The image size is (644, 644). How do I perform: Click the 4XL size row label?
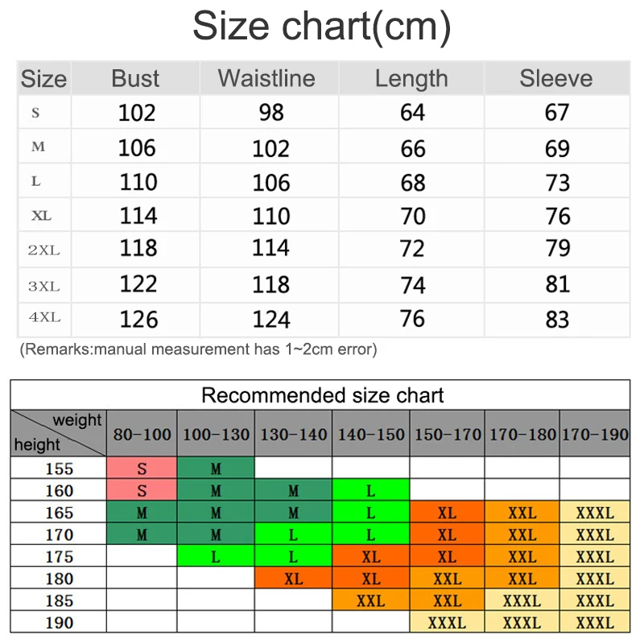[44, 318]
